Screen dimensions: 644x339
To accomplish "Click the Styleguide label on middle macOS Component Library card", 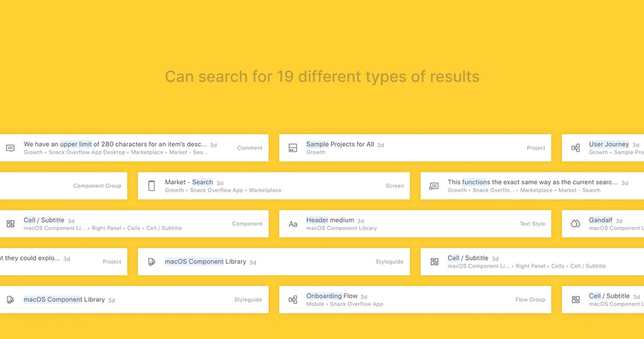I will (389, 262).
